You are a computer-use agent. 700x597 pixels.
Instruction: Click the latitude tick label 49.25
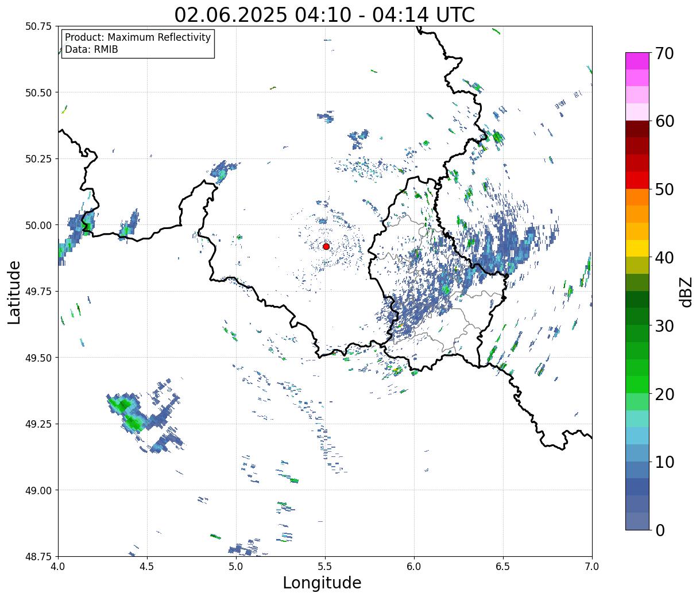38,424
